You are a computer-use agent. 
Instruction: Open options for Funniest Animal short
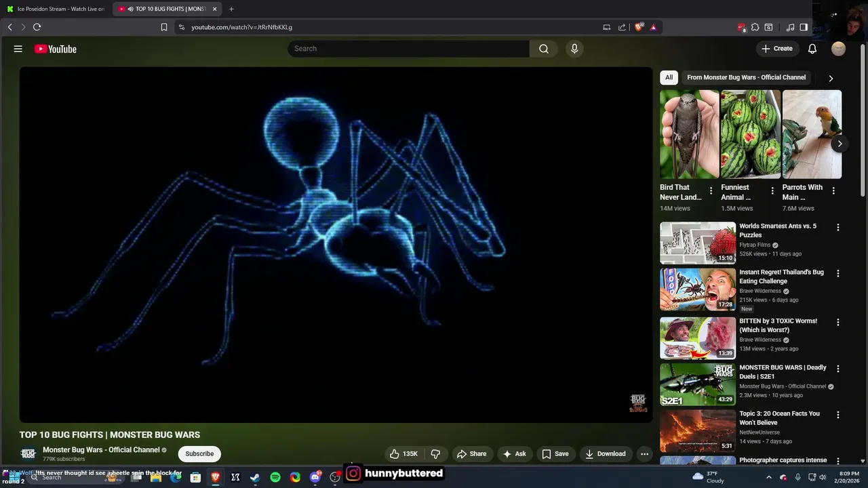click(x=772, y=191)
